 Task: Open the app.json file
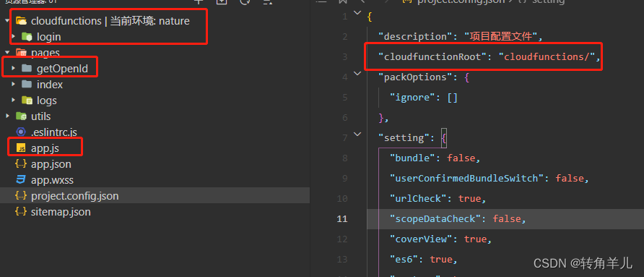pyautogui.click(x=51, y=164)
